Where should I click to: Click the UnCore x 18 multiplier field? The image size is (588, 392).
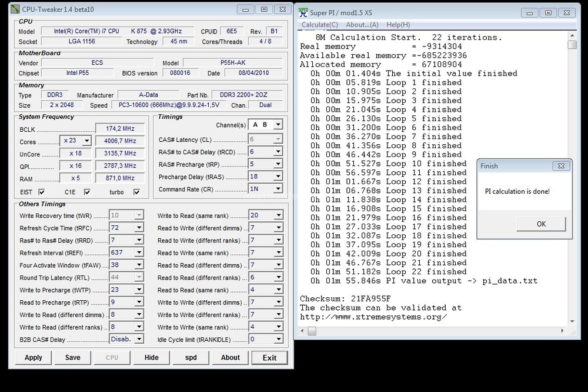[75, 153]
